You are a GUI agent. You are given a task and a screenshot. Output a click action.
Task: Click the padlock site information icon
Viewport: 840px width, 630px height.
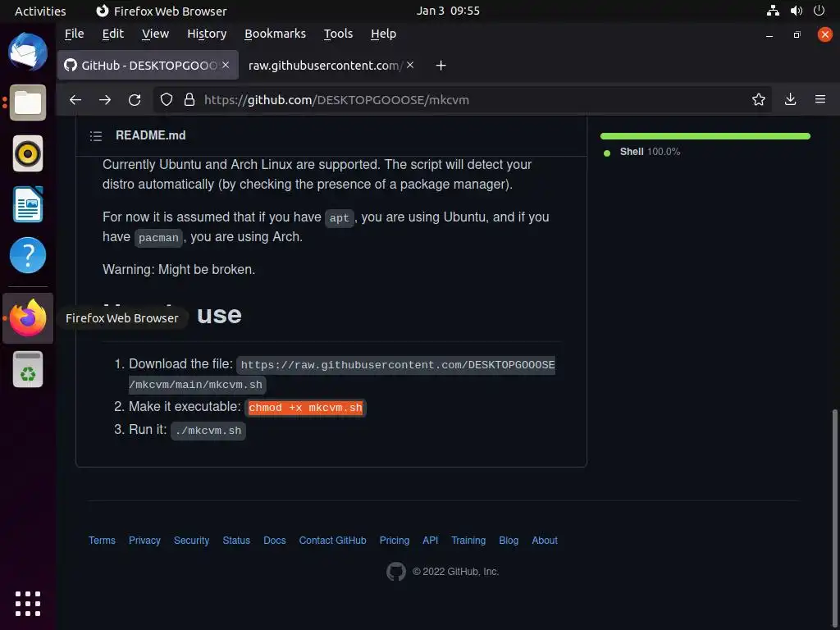click(189, 99)
